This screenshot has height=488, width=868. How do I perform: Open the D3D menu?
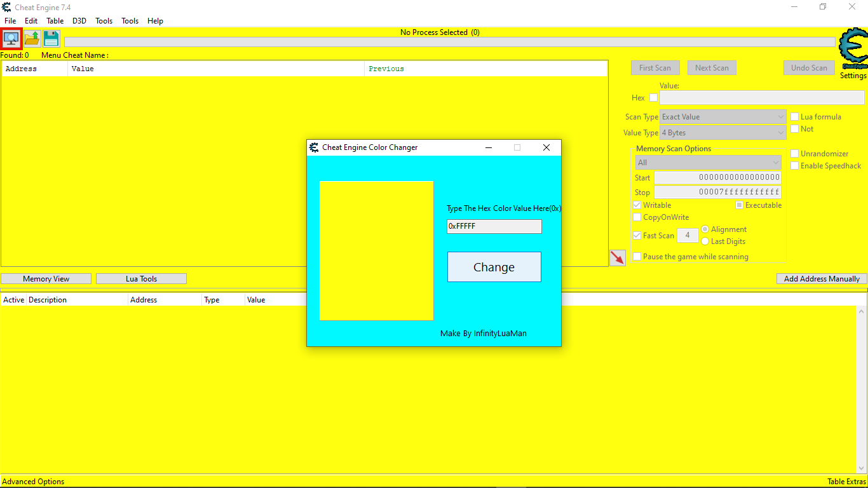tap(79, 21)
